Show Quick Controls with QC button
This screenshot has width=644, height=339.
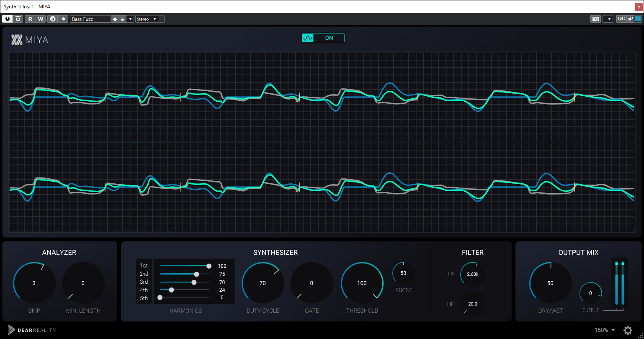(621, 19)
